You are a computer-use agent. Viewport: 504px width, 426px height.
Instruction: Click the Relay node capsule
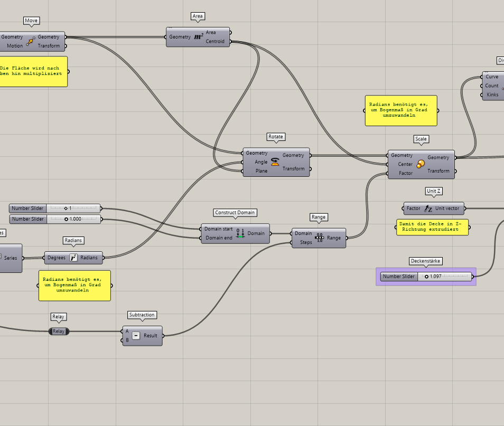(59, 331)
